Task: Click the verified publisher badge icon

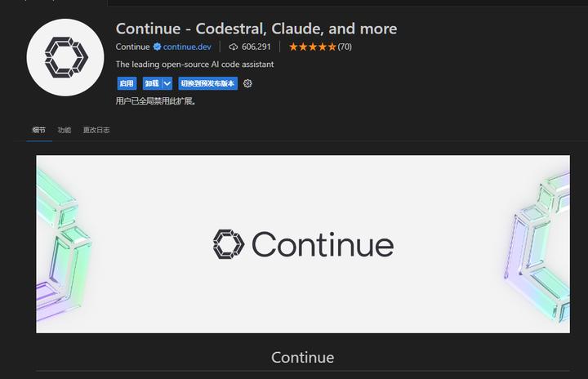Action: (x=157, y=47)
